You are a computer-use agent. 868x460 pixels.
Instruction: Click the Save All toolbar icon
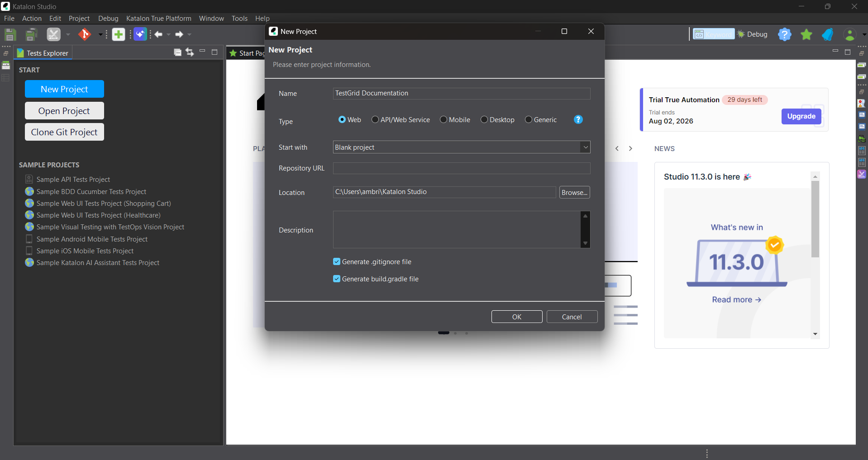point(31,34)
